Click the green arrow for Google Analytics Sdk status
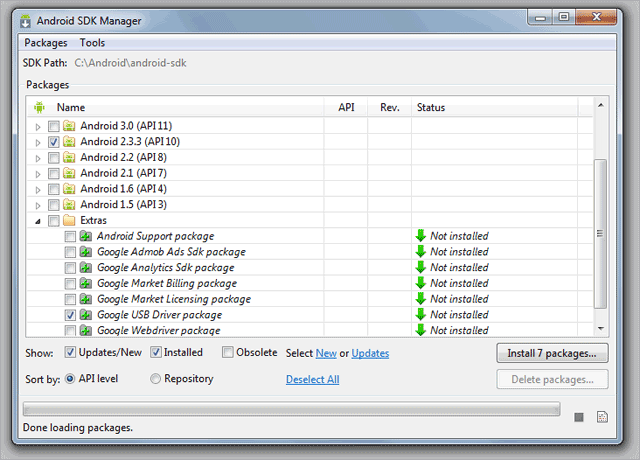Image resolution: width=640 pixels, height=460 pixels. coord(420,267)
